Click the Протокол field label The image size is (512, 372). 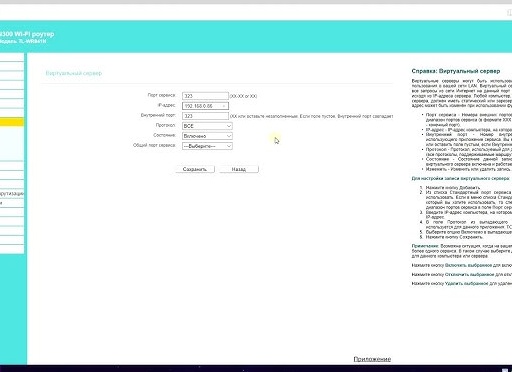(x=165, y=125)
